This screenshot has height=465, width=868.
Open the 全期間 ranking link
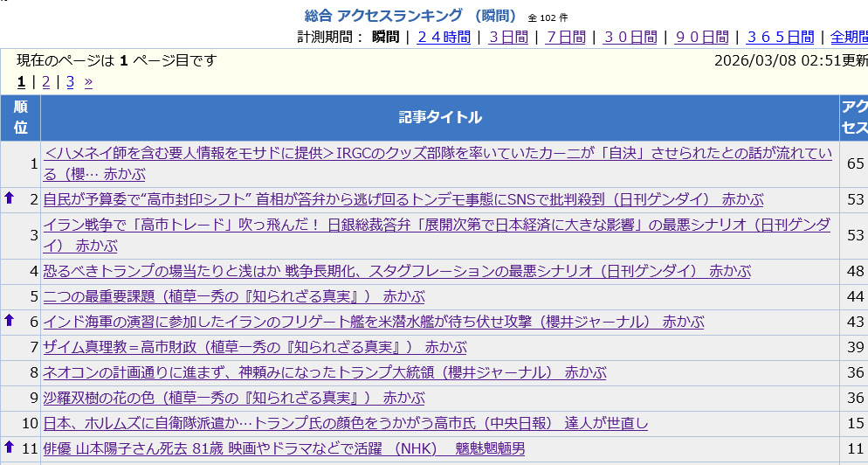pos(848,37)
